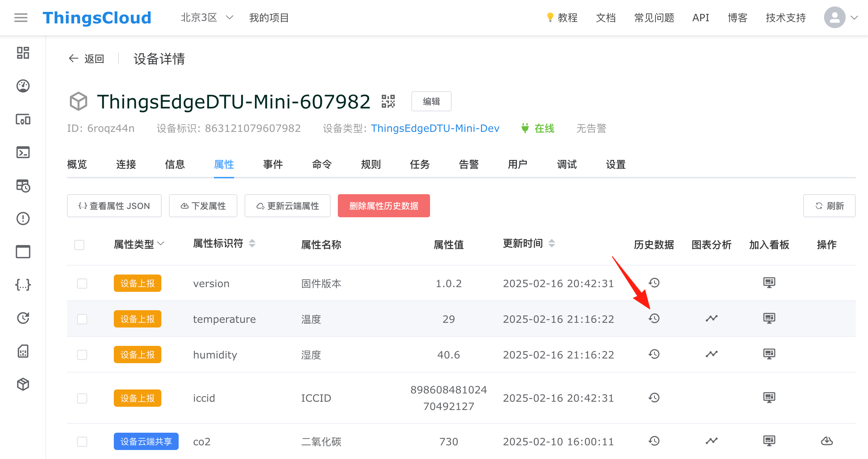Click the 编辑 button

[x=431, y=102]
